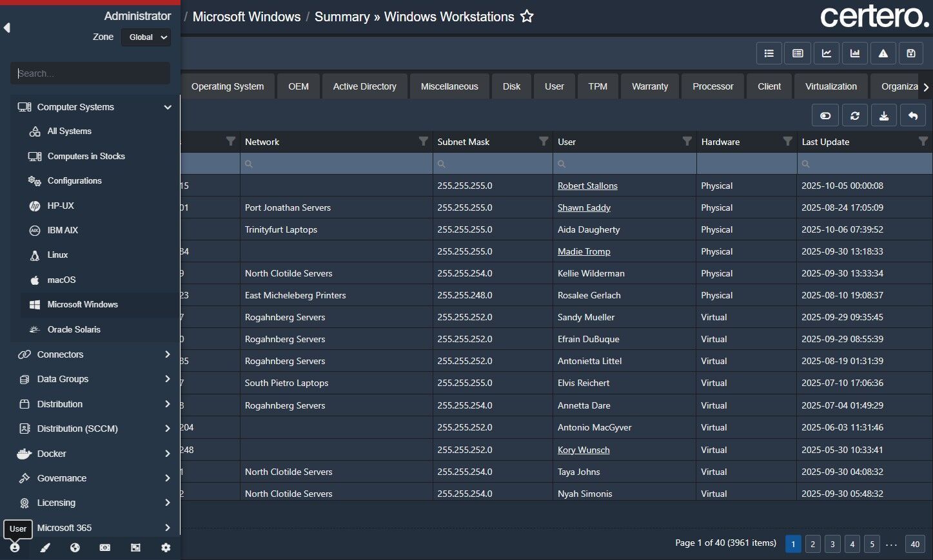933x560 pixels.
Task: Switch to the Active Directory tab
Action: pos(364,86)
